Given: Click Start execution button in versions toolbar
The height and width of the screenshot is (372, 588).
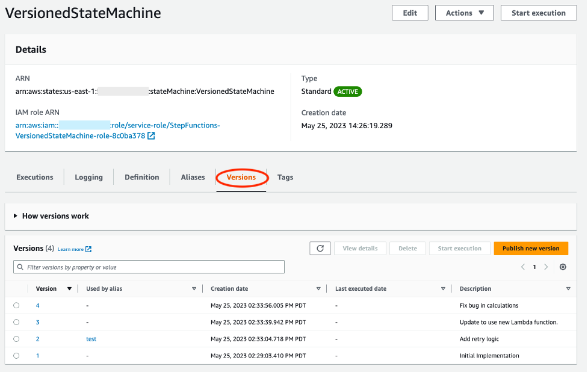Looking at the screenshot, I should [x=460, y=248].
